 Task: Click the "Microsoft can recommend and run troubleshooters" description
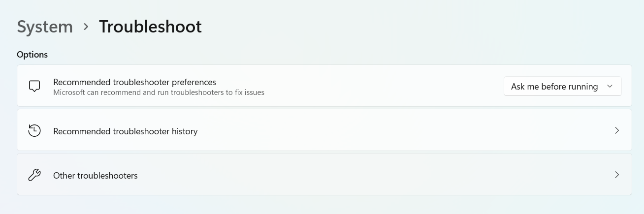tap(159, 92)
